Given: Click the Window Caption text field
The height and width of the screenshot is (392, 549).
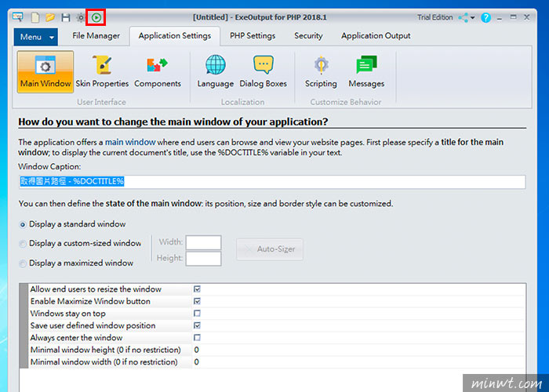Looking at the screenshot, I should coord(272,182).
